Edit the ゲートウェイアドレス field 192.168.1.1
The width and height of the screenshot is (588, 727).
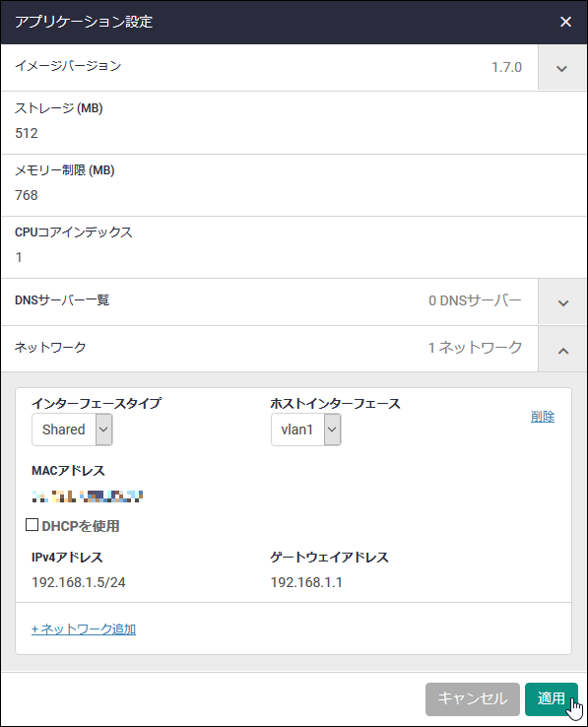pos(306,582)
